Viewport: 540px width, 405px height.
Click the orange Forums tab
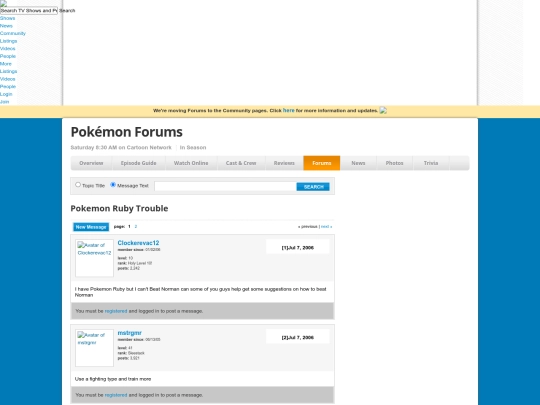[322, 163]
